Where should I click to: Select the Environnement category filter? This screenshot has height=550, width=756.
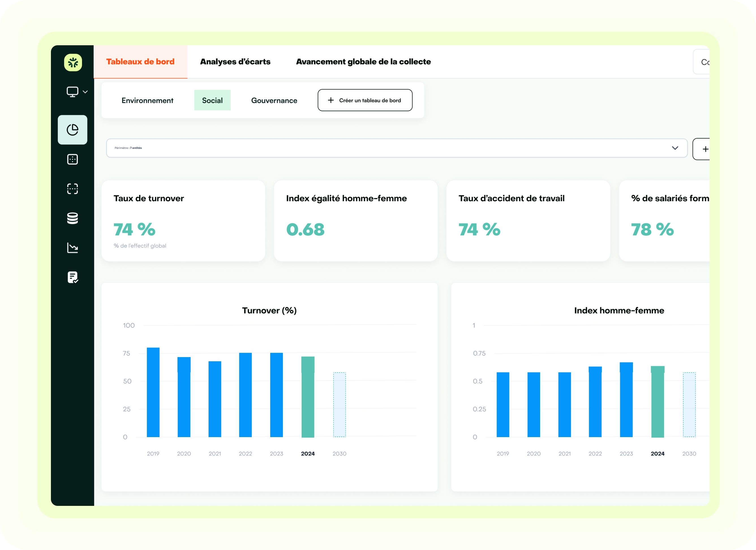coord(147,100)
